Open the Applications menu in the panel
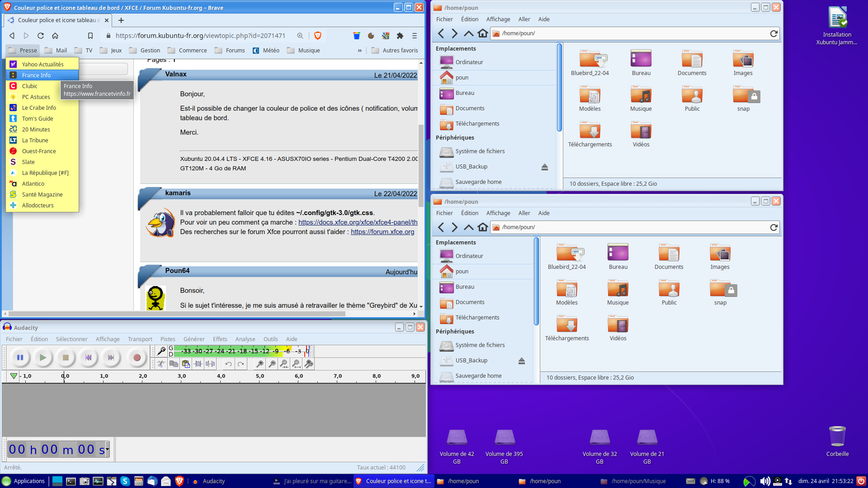This screenshot has height=488, width=868. click(x=24, y=481)
